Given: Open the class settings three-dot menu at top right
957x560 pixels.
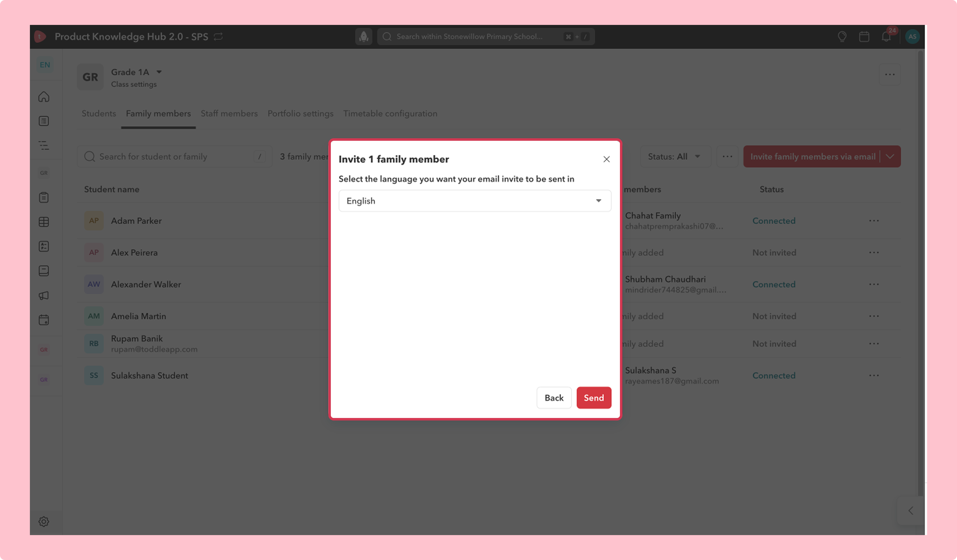Looking at the screenshot, I should 890,74.
